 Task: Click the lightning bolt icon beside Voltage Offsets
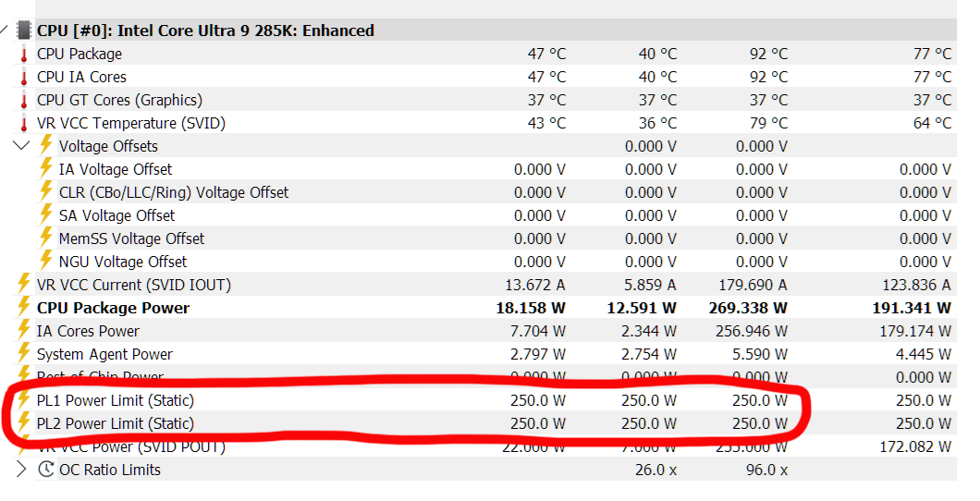coord(46,145)
